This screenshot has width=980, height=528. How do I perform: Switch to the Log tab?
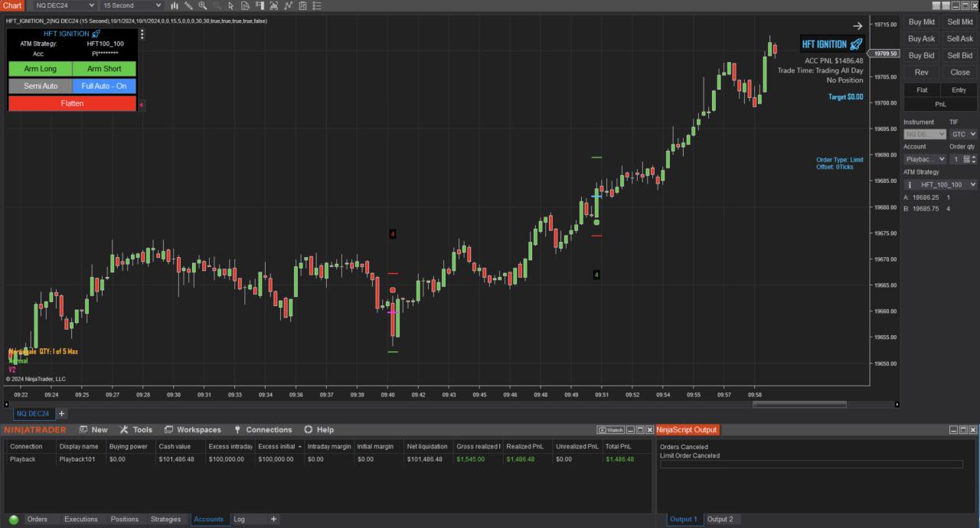click(239, 520)
